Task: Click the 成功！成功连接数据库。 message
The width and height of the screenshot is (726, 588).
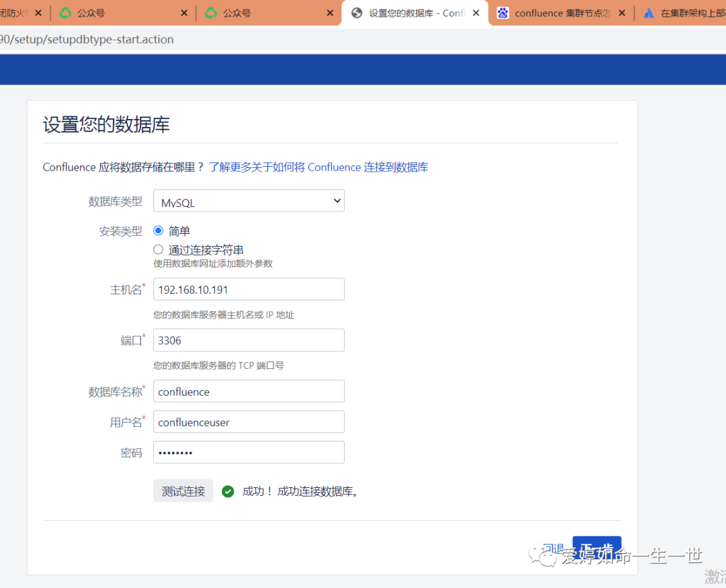Action: (x=300, y=491)
